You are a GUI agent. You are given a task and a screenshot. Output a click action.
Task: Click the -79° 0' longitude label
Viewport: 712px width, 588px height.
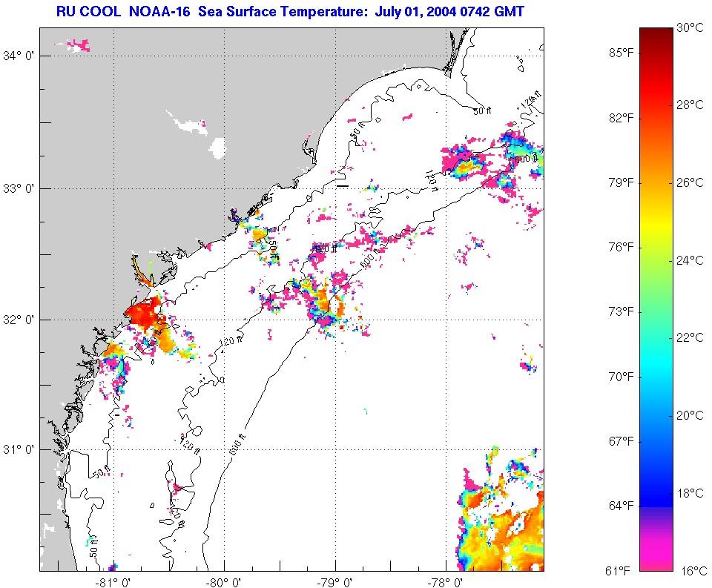[335, 581]
